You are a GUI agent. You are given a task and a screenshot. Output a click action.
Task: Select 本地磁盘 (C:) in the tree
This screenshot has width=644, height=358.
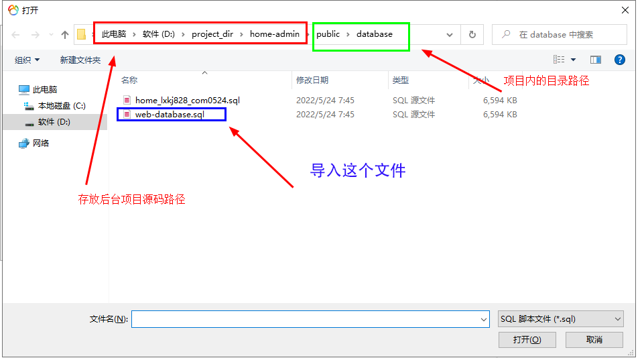(x=62, y=106)
